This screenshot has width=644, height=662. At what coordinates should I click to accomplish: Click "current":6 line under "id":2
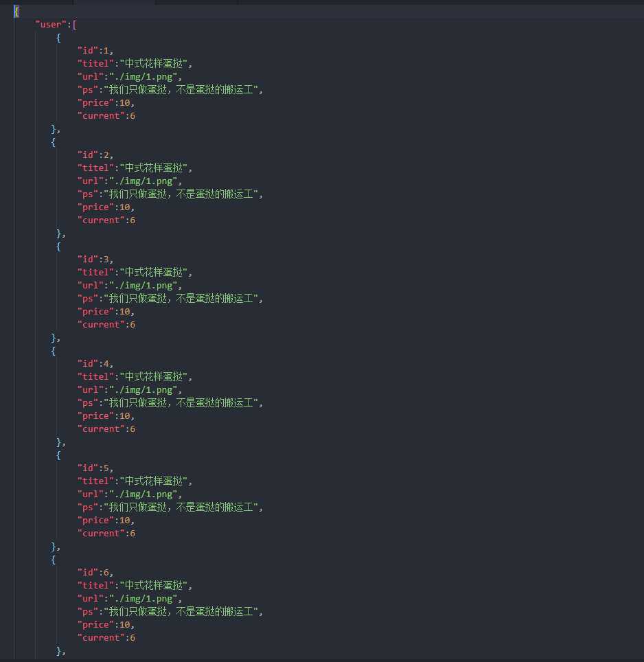[x=106, y=220]
